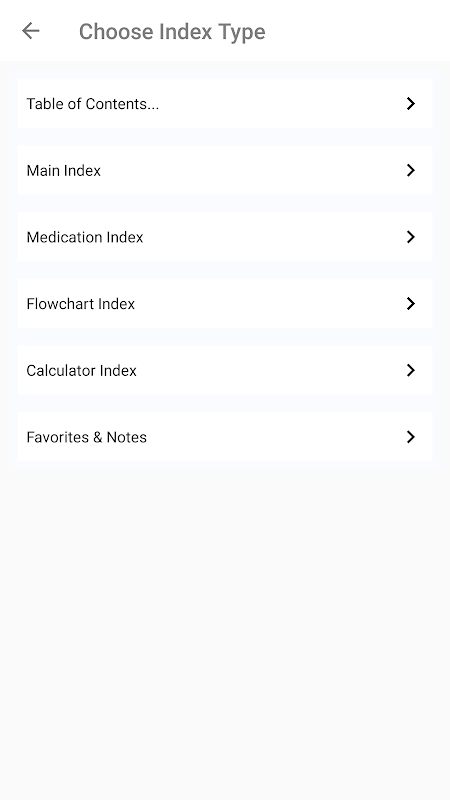Tap the middle of Table of Contents row
Image resolution: width=450 pixels, height=800 pixels.
tap(224, 104)
